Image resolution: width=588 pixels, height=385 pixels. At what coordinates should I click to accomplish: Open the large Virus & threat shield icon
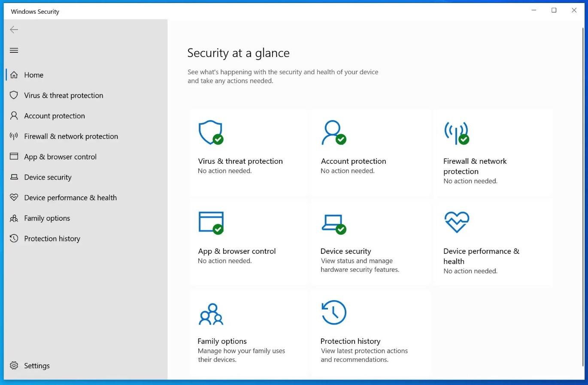211,132
